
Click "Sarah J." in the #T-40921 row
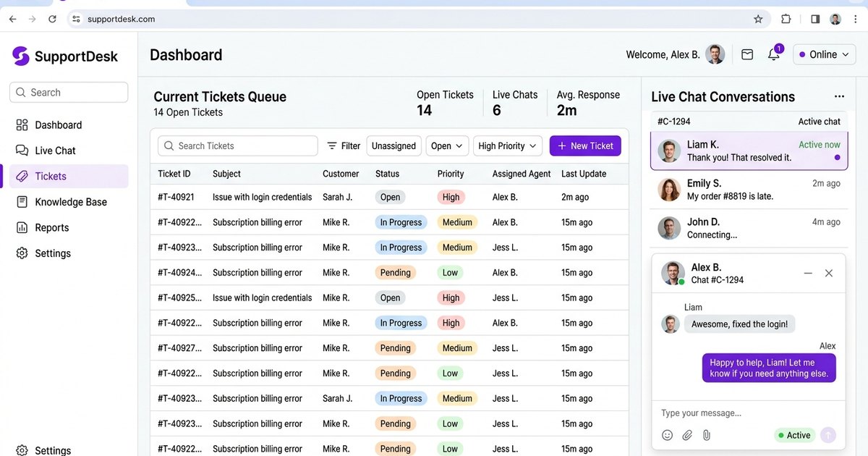tap(338, 197)
